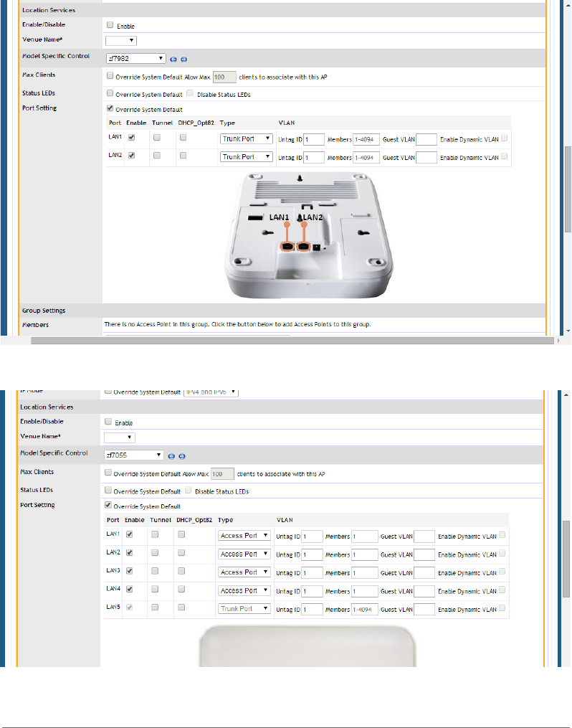
Task: Click LAN1 Members field showing 1-4094 for zf7982
Action: coord(366,139)
